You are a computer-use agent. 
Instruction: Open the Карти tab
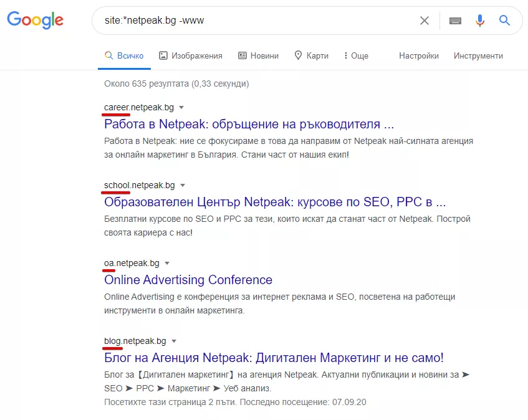(311, 55)
